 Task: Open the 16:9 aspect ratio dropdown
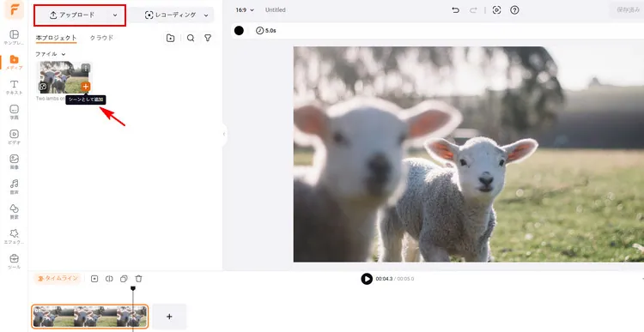coord(245,9)
